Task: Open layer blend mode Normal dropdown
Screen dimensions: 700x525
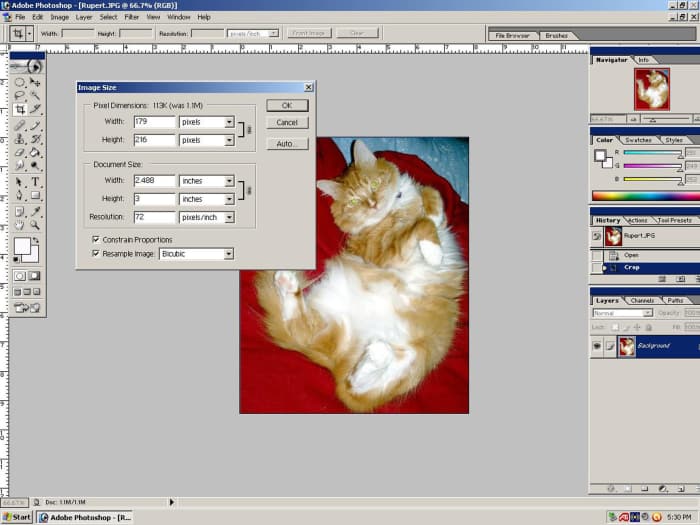Action: point(623,313)
